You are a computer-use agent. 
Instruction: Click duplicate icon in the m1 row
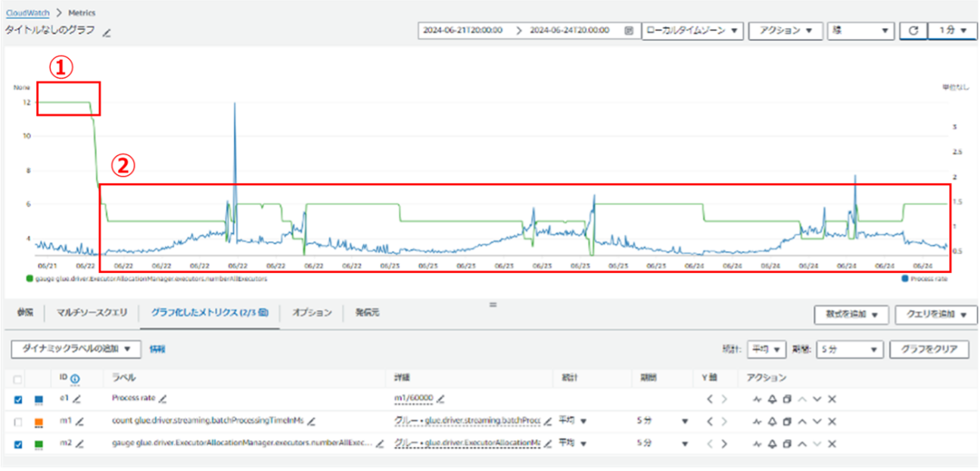pyautogui.click(x=787, y=421)
